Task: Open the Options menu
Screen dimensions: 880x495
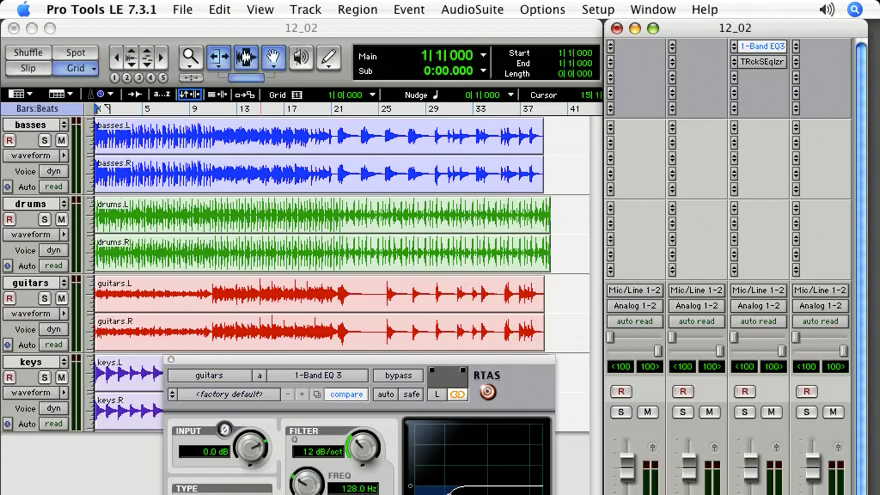Action: pyautogui.click(x=542, y=10)
